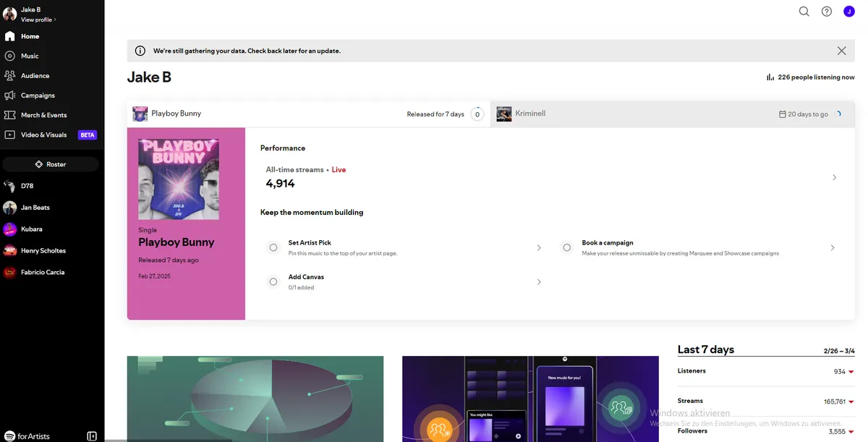The height and width of the screenshot is (442, 868).
Task: Open Add Canvas chevron arrow
Action: pos(539,281)
